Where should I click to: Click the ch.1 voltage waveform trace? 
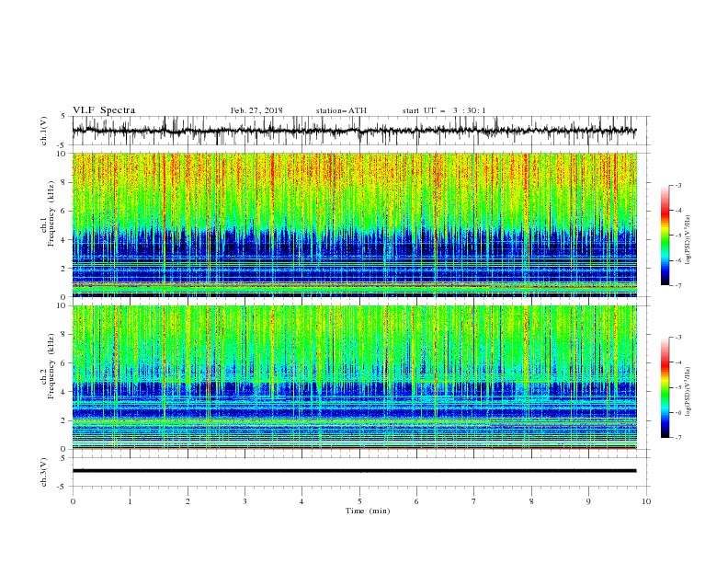[x=354, y=131]
